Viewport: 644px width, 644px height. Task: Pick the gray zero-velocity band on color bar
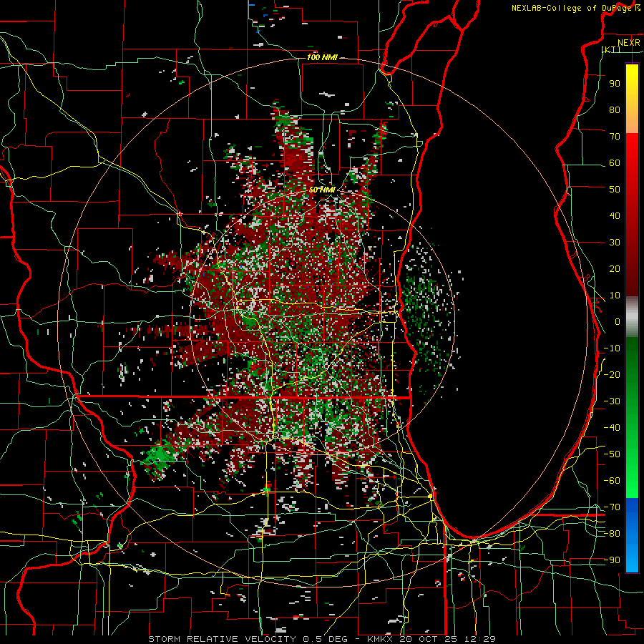pos(632,317)
